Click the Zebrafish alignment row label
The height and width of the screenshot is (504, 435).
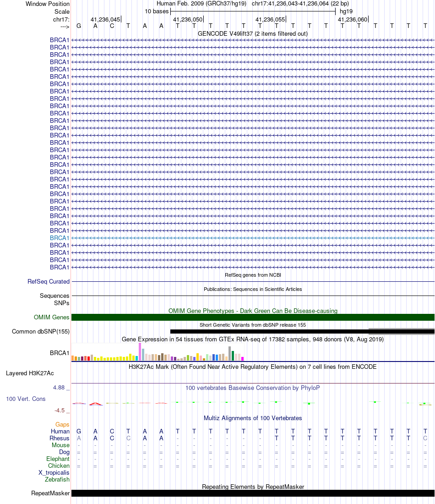57,480
